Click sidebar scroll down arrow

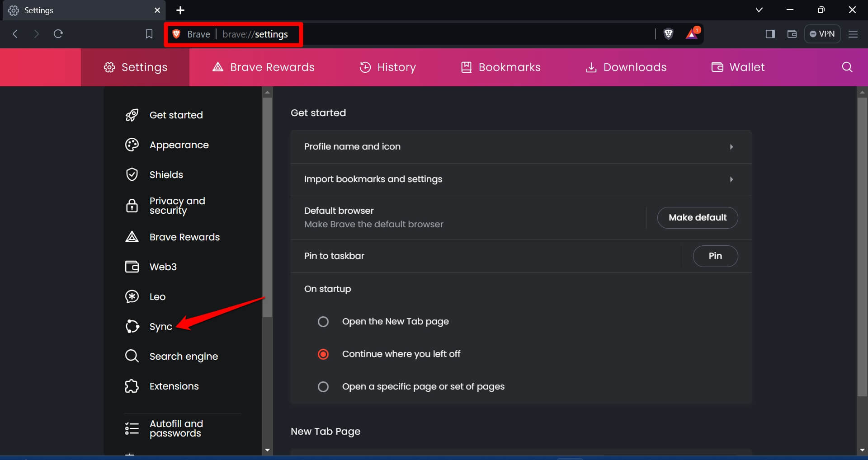(x=267, y=450)
